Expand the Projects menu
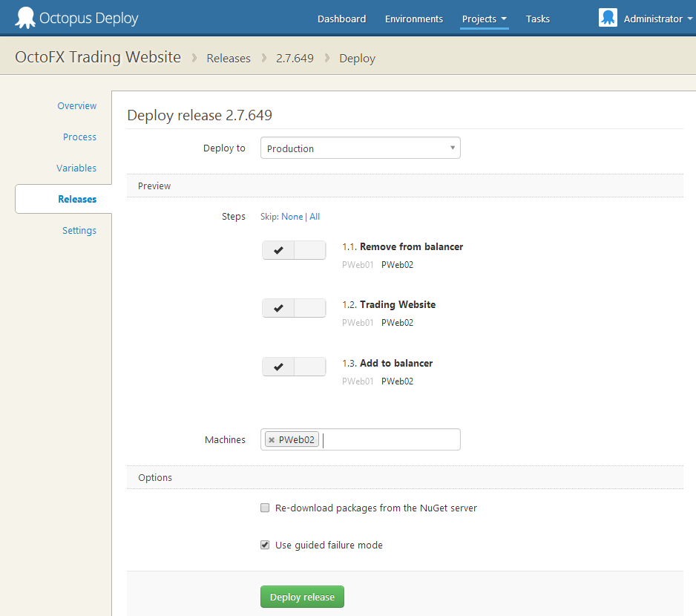The height and width of the screenshot is (616, 696). pos(484,19)
